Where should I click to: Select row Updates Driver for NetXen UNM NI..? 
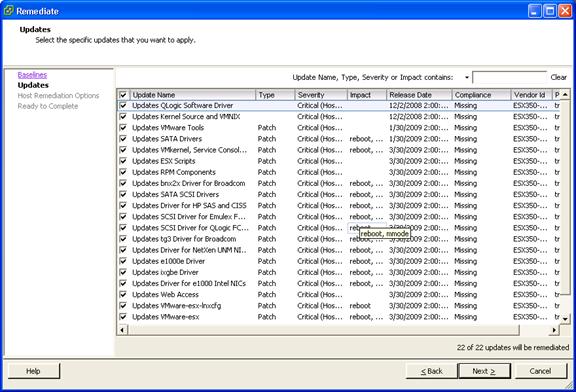[339, 250]
